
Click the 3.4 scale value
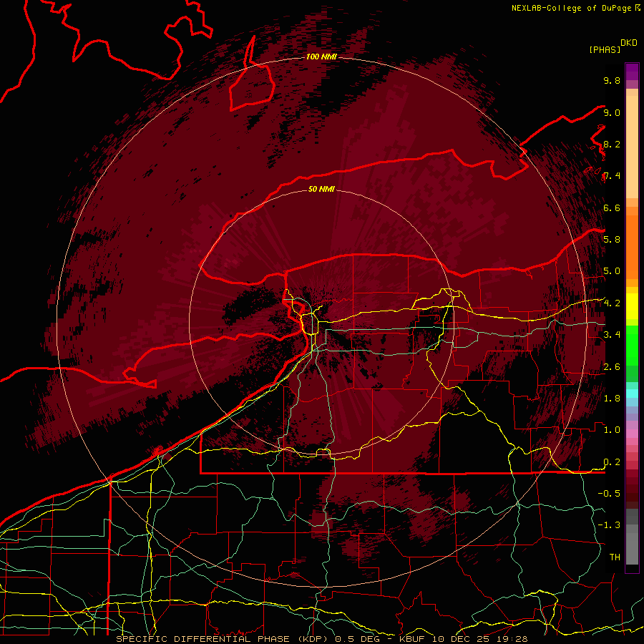tap(612, 334)
